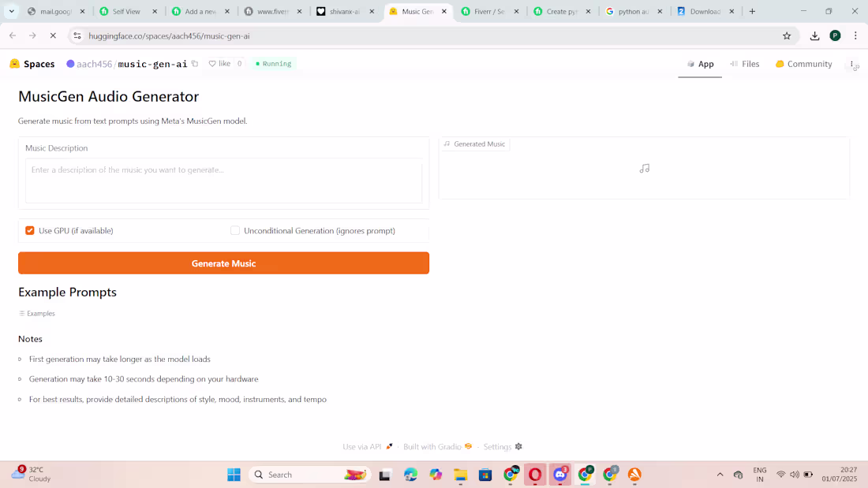Viewport: 868px width, 488px height.
Task: Show hidden system tray icons
Action: pyautogui.click(x=720, y=475)
